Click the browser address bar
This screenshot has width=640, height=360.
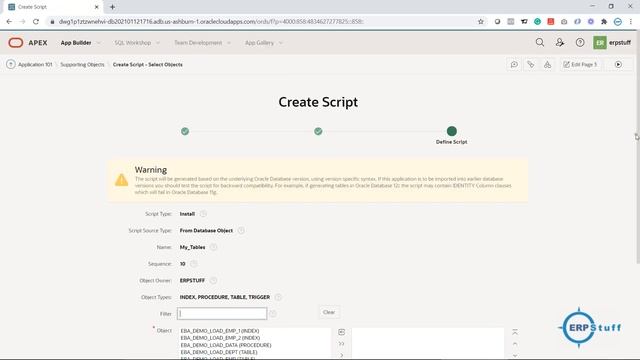[261, 22]
